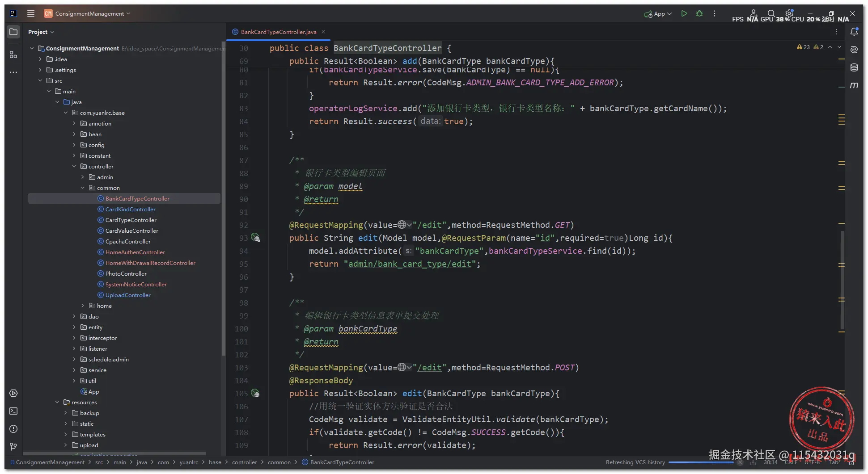Toggle the Project tool window icon
The height and width of the screenshot is (474, 868).
(13, 32)
